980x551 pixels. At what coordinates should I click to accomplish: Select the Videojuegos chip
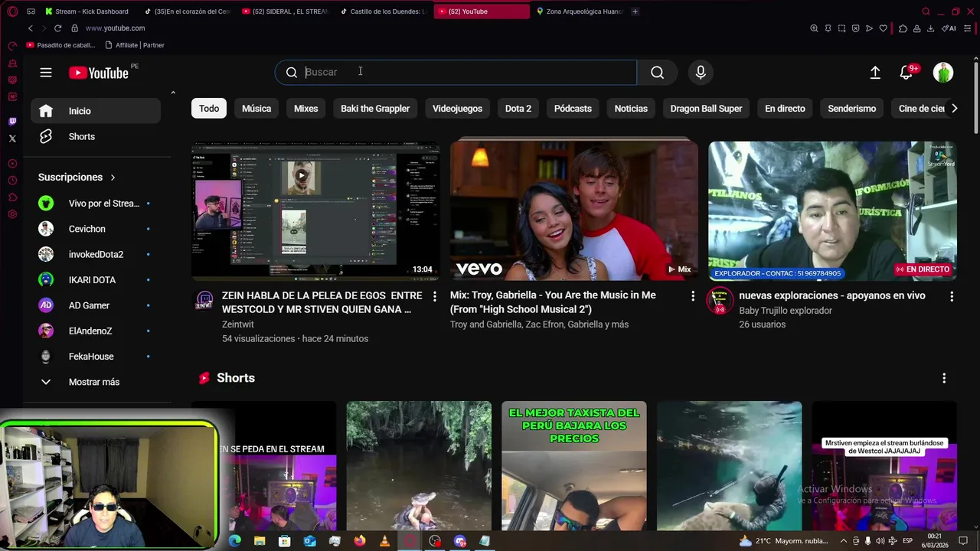click(457, 109)
